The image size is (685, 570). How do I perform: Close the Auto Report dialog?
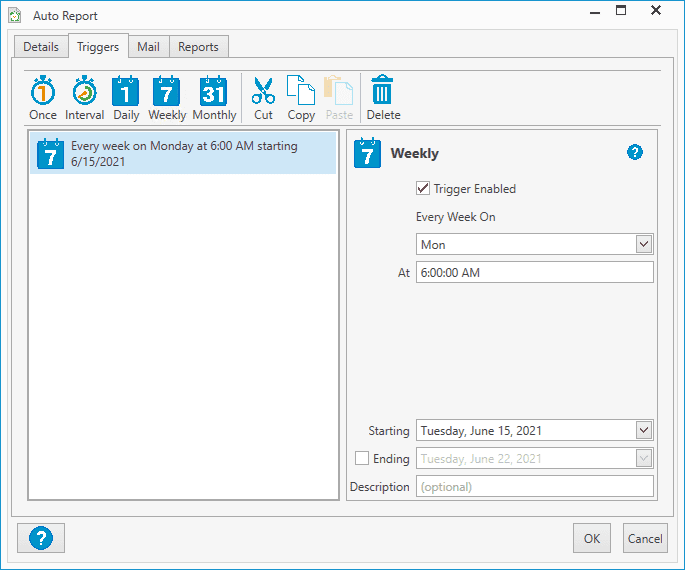[656, 10]
